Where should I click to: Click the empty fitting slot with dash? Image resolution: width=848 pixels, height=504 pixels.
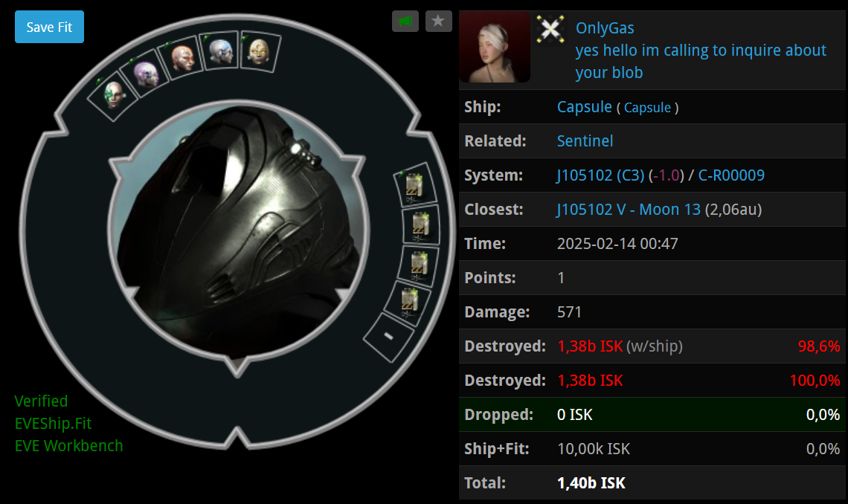388,337
